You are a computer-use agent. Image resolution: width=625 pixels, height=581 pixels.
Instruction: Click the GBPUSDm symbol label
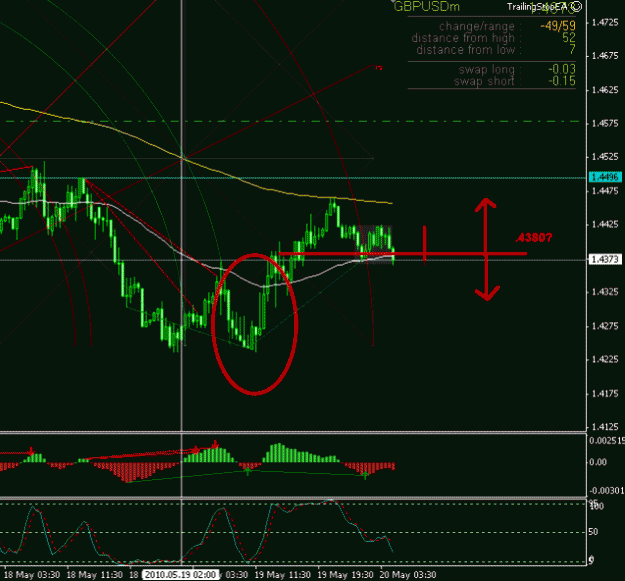tap(426, 6)
